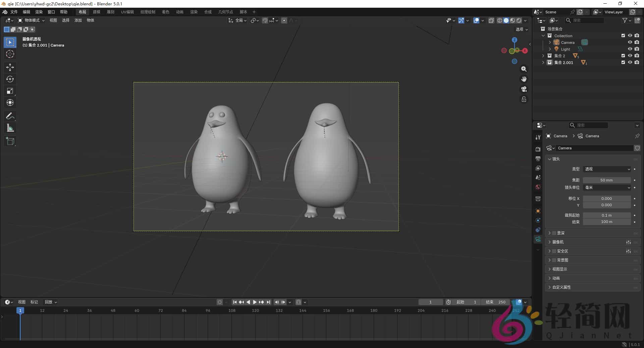The image size is (644, 348).
Task: Select the Move tool in the toolbar
Action: [10, 67]
